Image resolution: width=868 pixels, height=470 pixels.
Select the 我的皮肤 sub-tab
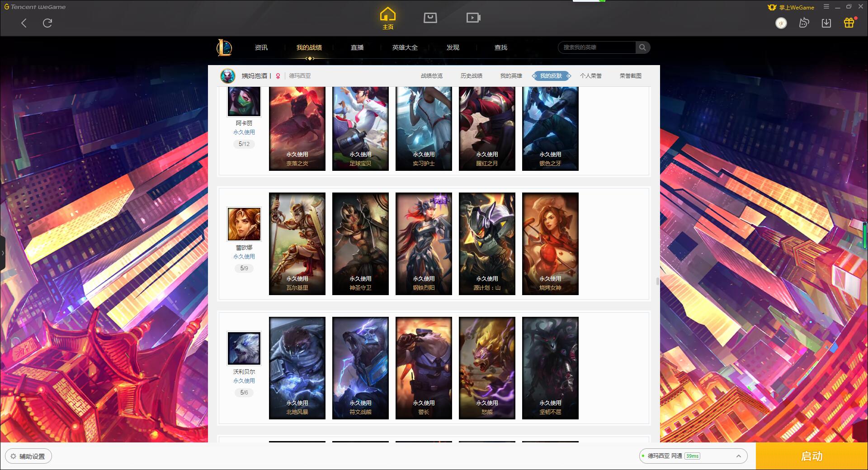551,76
